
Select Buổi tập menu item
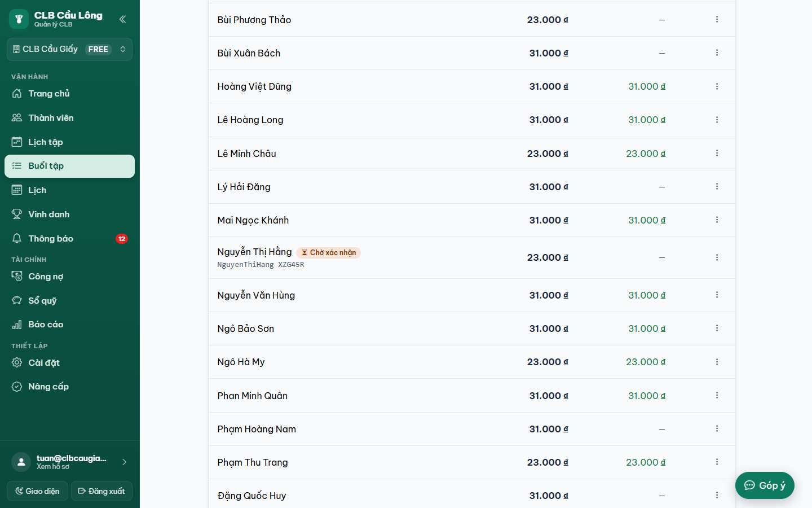69,166
